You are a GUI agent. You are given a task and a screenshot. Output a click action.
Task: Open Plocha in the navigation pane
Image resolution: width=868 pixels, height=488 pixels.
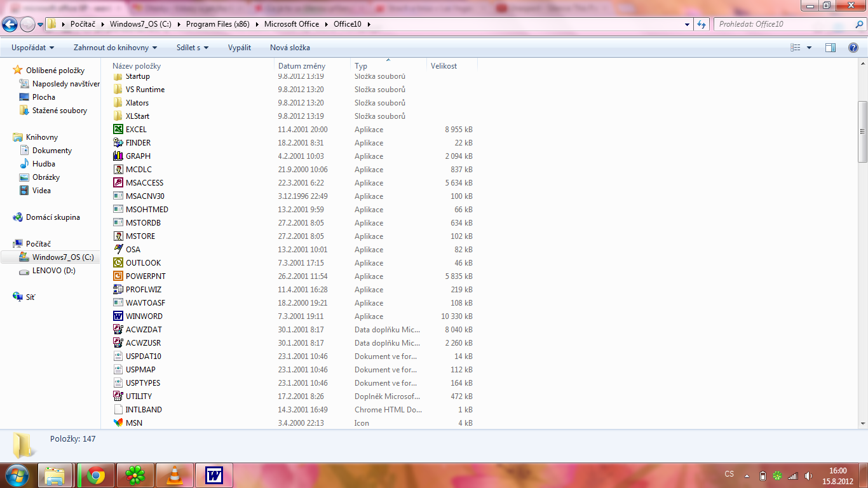pos(44,97)
